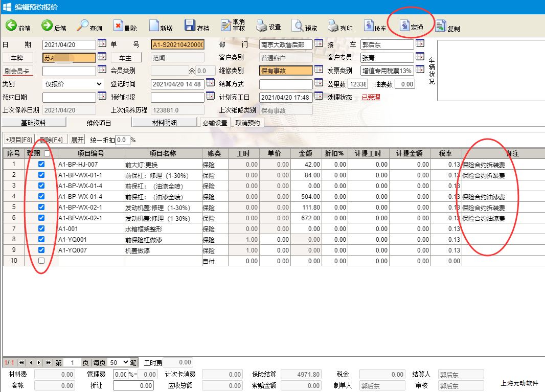This screenshot has width=545, height=392.
Task: Click the +项目[F8] add item button
Action: (x=19, y=140)
